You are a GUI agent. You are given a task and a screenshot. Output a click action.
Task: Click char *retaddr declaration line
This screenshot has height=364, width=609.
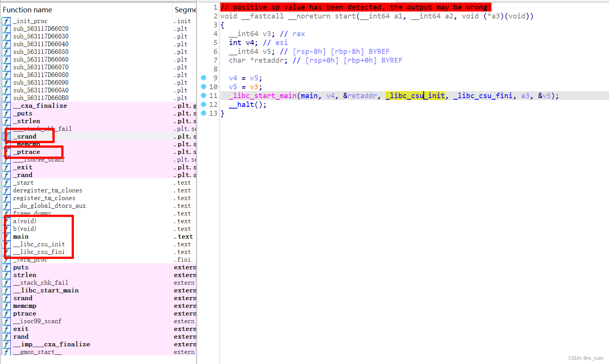(315, 60)
